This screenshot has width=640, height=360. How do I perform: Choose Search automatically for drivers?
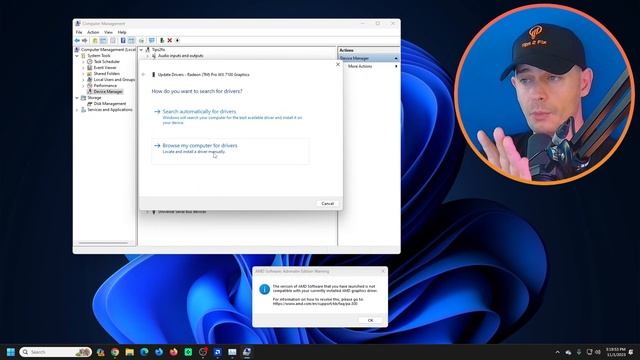click(230, 117)
